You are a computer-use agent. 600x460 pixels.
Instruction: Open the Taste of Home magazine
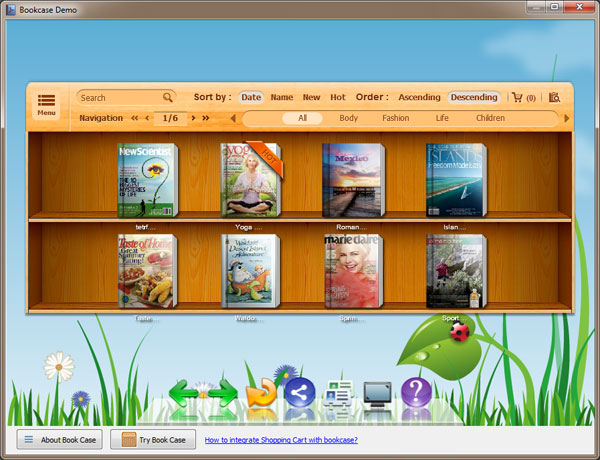tap(147, 271)
